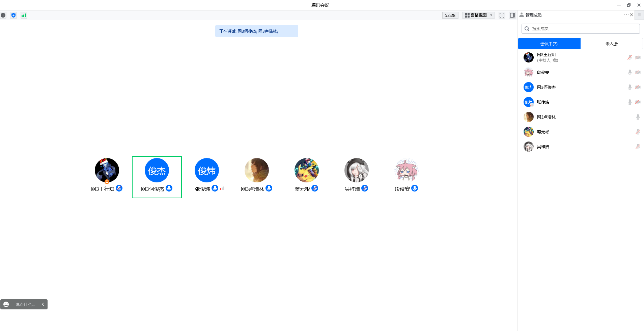Image resolution: width=644 pixels, height=331 pixels.
Task: Select 吴梓浩's avatar in the grid
Action: click(x=357, y=170)
